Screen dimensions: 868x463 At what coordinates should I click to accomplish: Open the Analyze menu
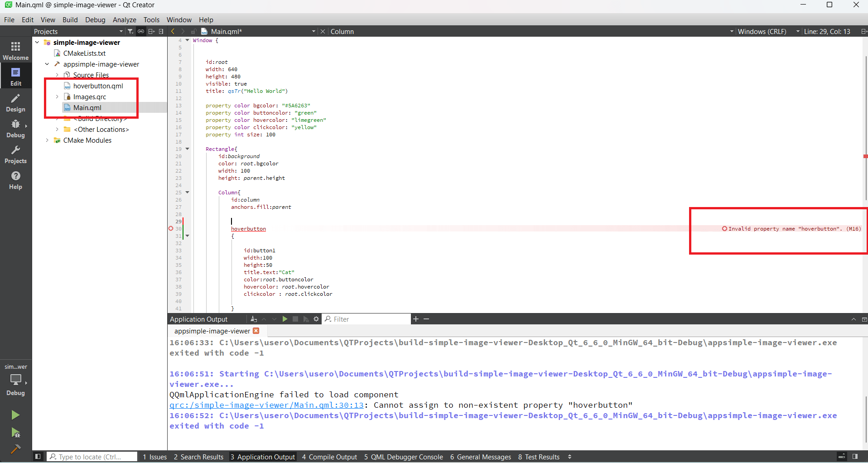(124, 20)
